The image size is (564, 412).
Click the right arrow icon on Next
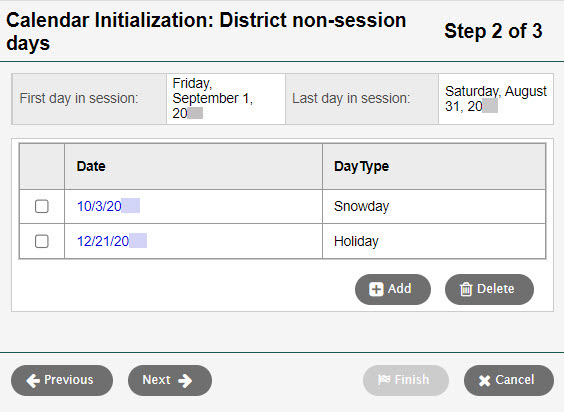[x=185, y=381]
